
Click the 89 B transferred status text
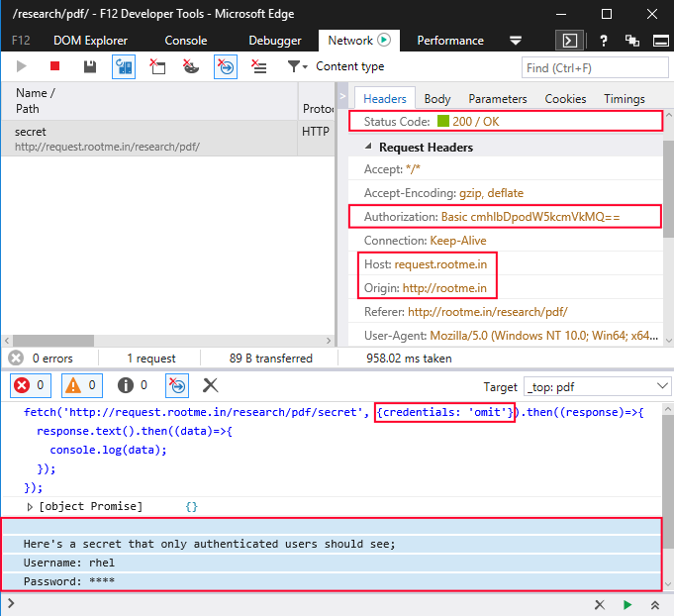pos(271,358)
